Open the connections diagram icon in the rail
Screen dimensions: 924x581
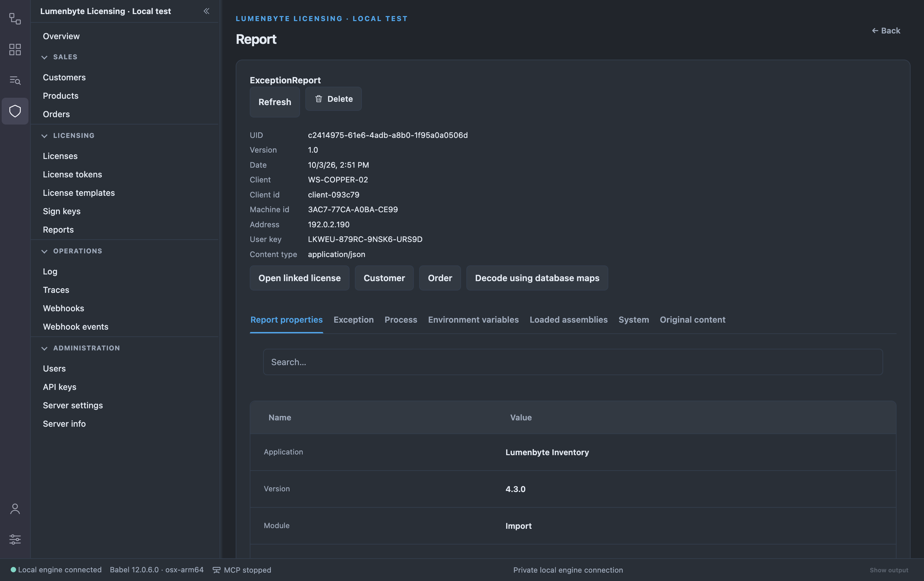pyautogui.click(x=15, y=18)
